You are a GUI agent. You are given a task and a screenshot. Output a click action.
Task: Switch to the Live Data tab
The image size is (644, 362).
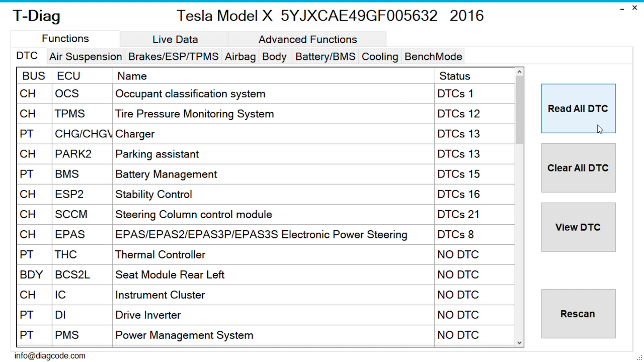coord(175,39)
